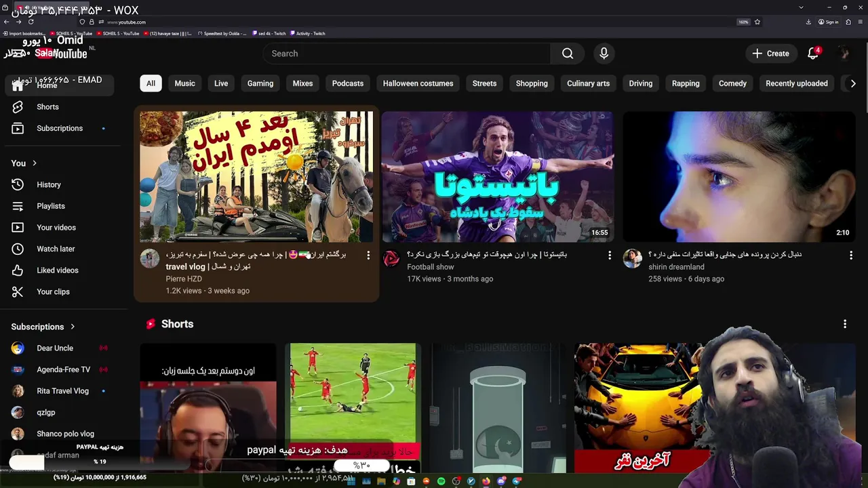The width and height of the screenshot is (868, 488).
Task: Open the account avatar menu
Action: pyautogui.click(x=844, y=54)
